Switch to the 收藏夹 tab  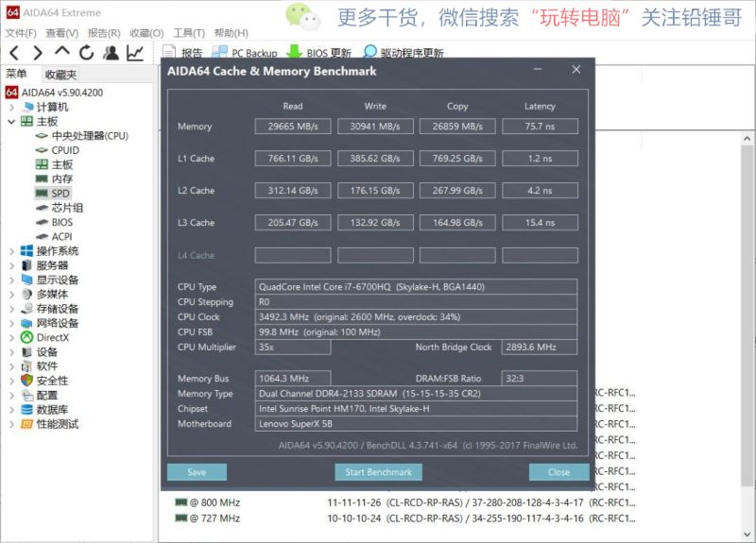point(60,75)
